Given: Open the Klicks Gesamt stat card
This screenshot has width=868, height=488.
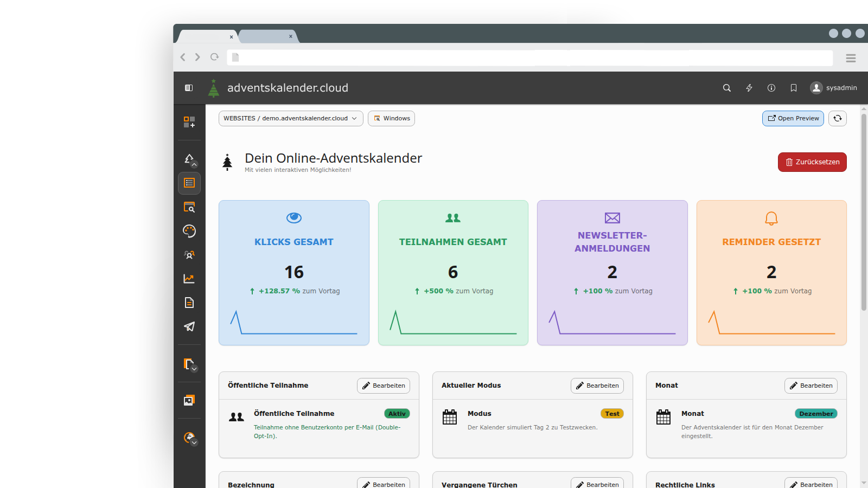Looking at the screenshot, I should pyautogui.click(x=294, y=273).
